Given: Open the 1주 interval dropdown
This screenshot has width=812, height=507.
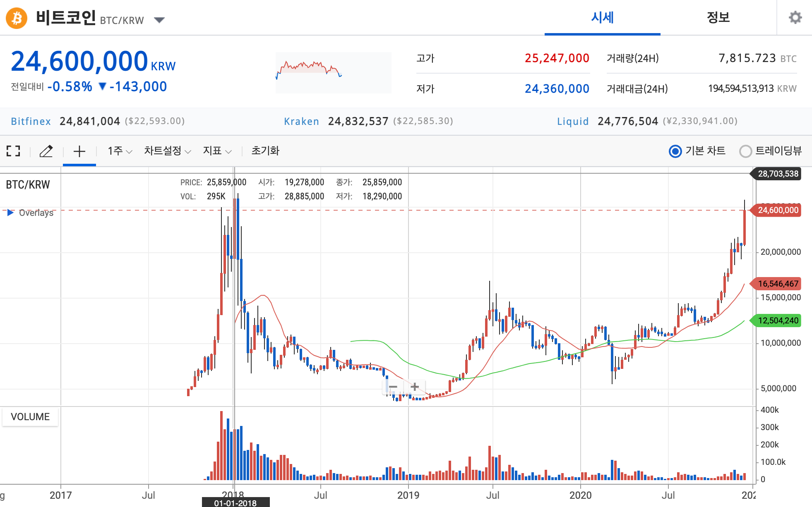Looking at the screenshot, I should [x=120, y=151].
